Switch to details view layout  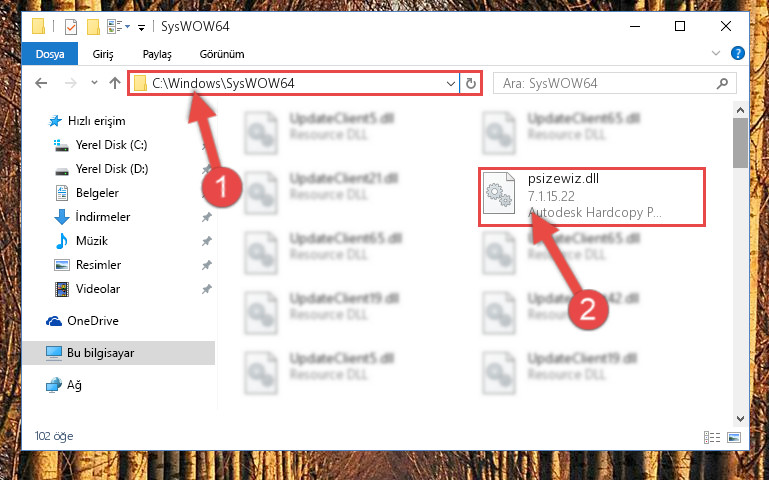click(712, 437)
